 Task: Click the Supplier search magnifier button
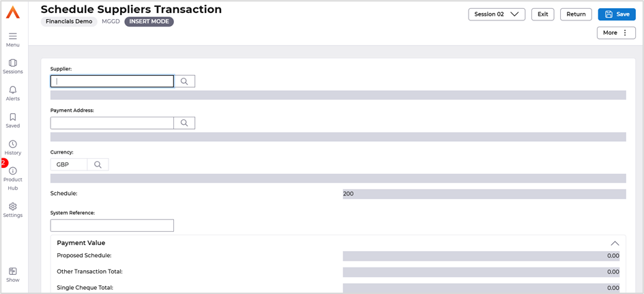pyautogui.click(x=184, y=81)
